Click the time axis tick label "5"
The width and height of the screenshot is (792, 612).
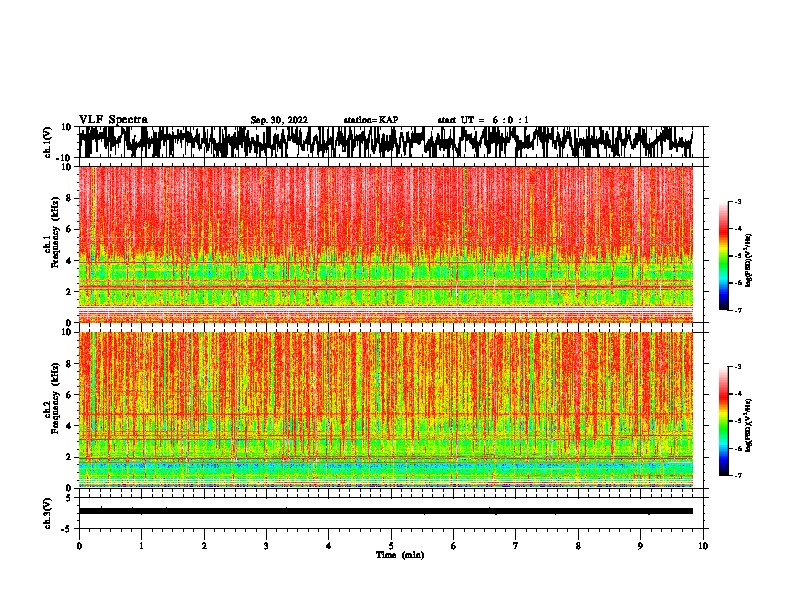pyautogui.click(x=391, y=546)
